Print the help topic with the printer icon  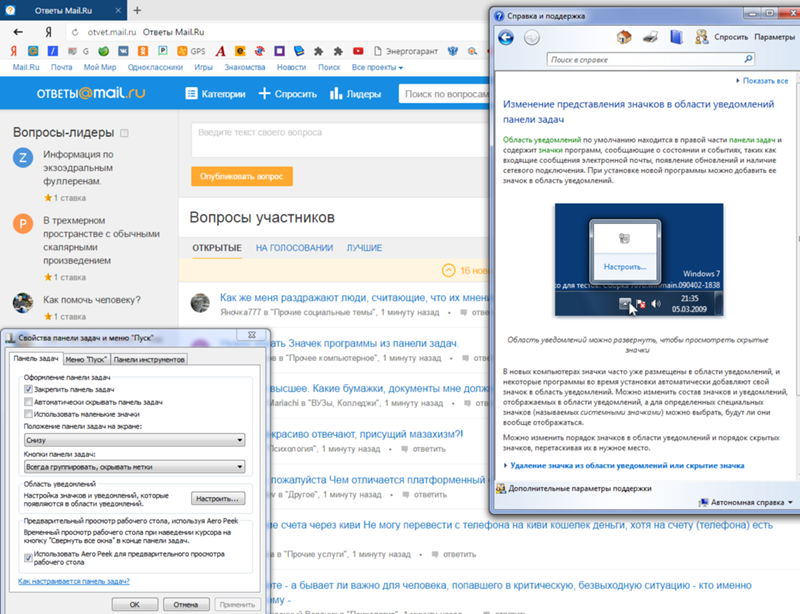pyautogui.click(x=650, y=37)
